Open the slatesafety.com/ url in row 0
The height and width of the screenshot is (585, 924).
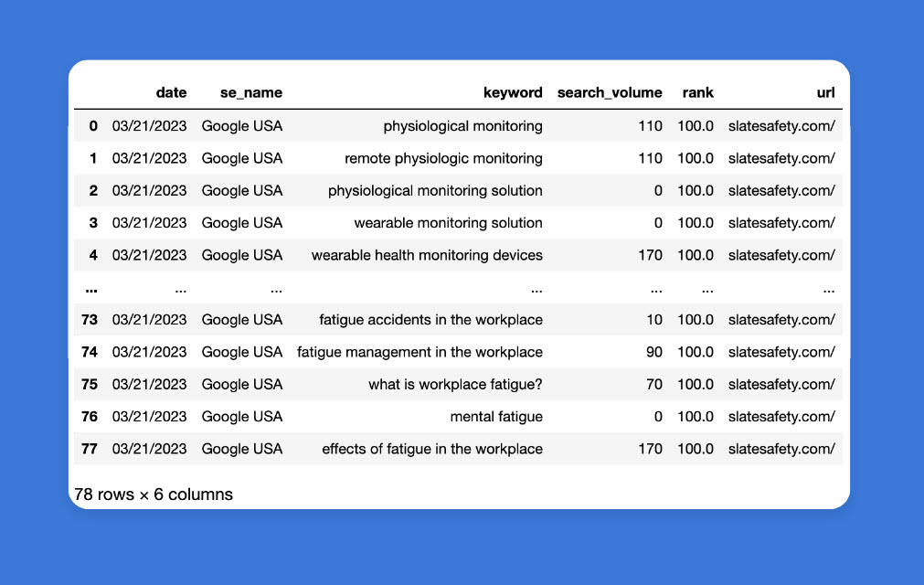tap(781, 126)
